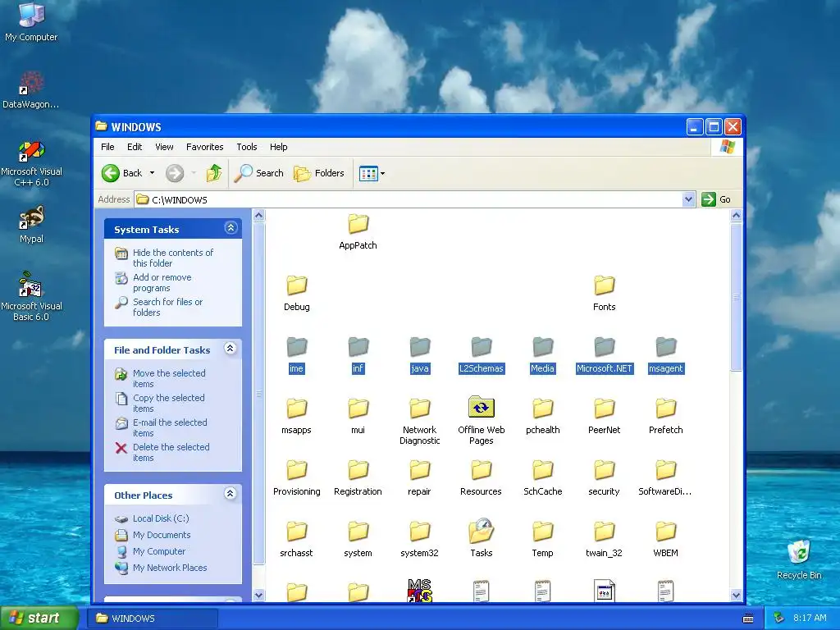
Task: Click the green Back arrow button
Action: (111, 173)
